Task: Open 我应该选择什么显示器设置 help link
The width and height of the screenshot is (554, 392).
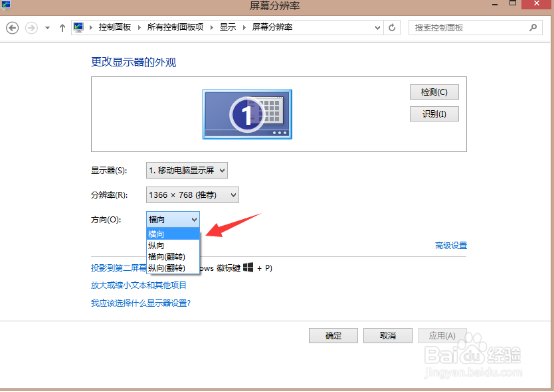Action: click(141, 303)
